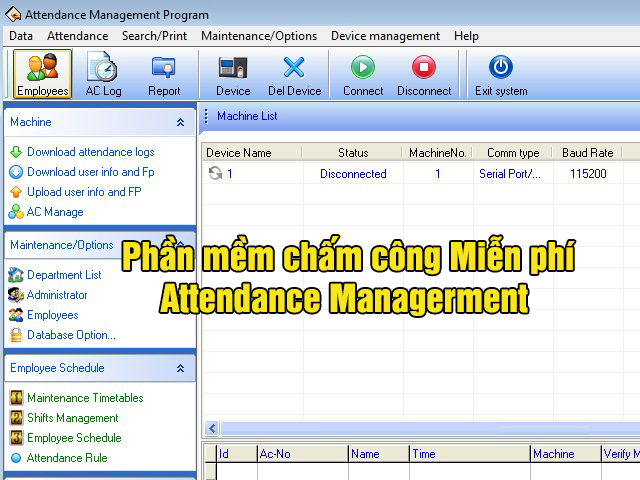This screenshot has height=480, width=640.
Task: Click the Time column header
Action: click(470, 454)
